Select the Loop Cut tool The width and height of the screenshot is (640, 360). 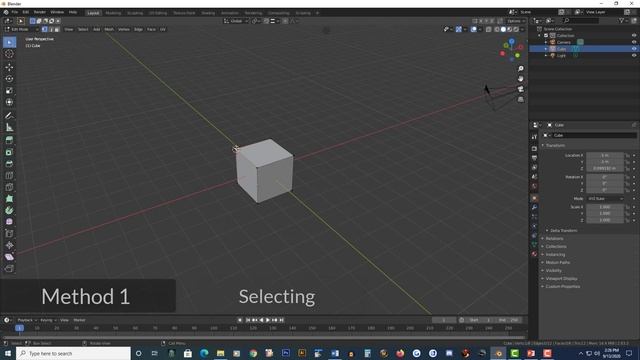9,176
